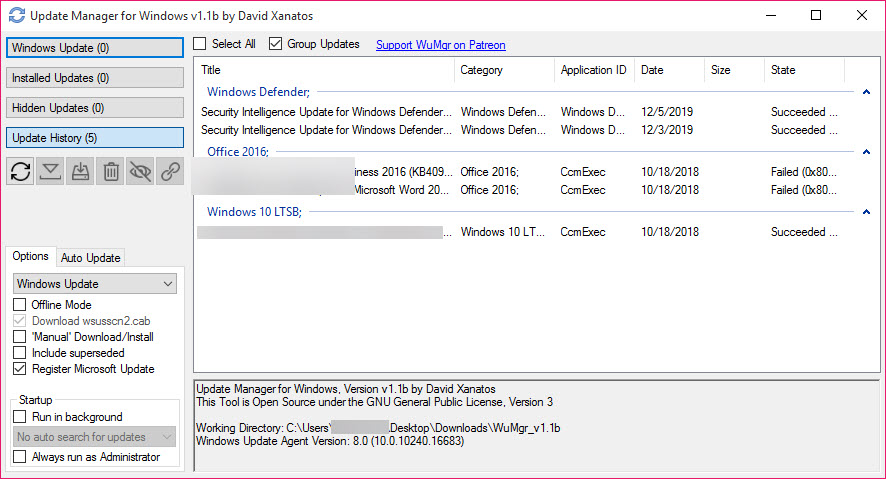886x479 pixels.
Task: Enable 'Manual' Download/Install checkbox
Action: pos(20,337)
